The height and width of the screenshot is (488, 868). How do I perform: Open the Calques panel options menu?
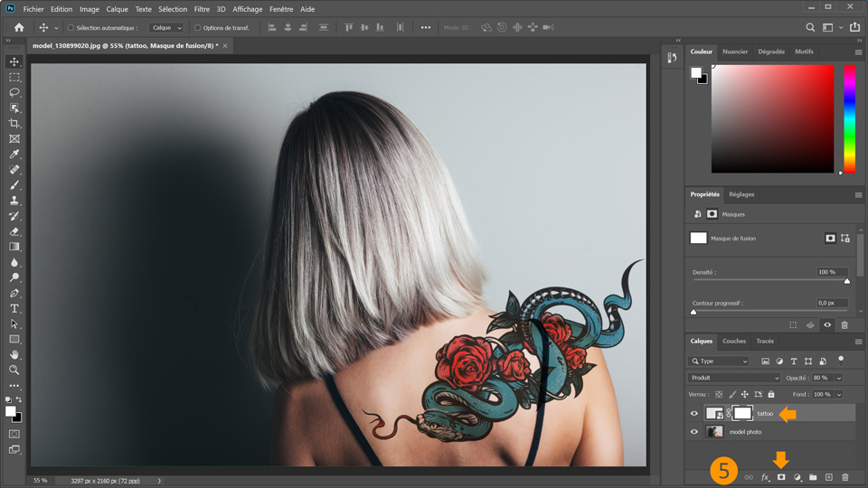click(858, 342)
